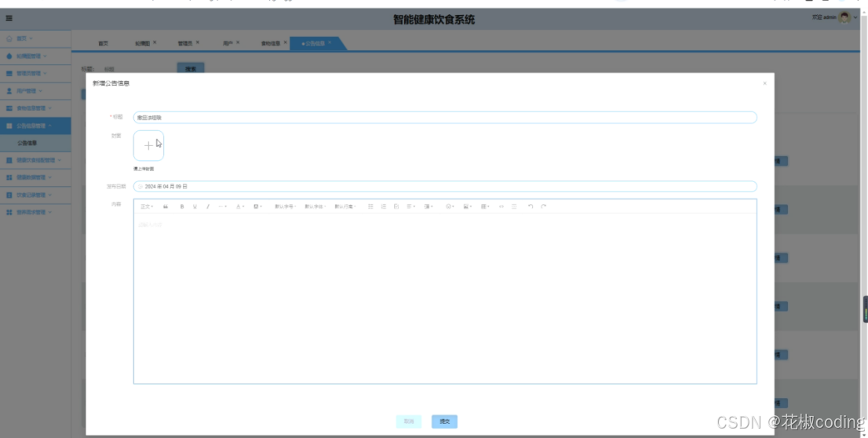The width and height of the screenshot is (868, 438).
Task: Click the plus icon to upload cover
Action: click(x=148, y=146)
